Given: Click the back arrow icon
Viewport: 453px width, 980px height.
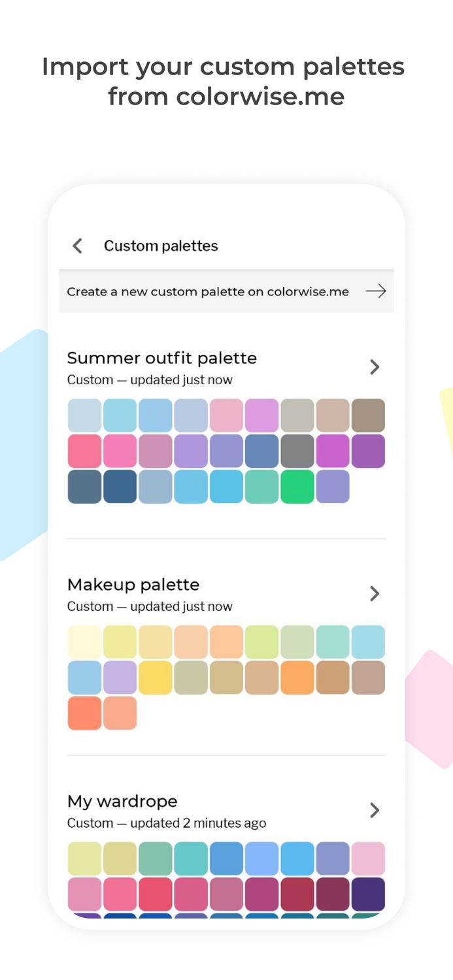Looking at the screenshot, I should (x=77, y=246).
